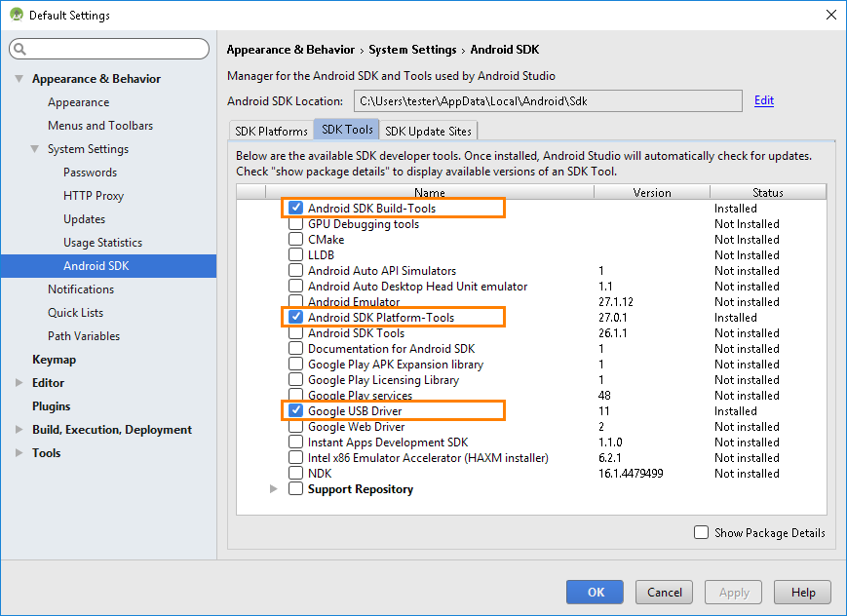Click the Apply button

(x=734, y=593)
